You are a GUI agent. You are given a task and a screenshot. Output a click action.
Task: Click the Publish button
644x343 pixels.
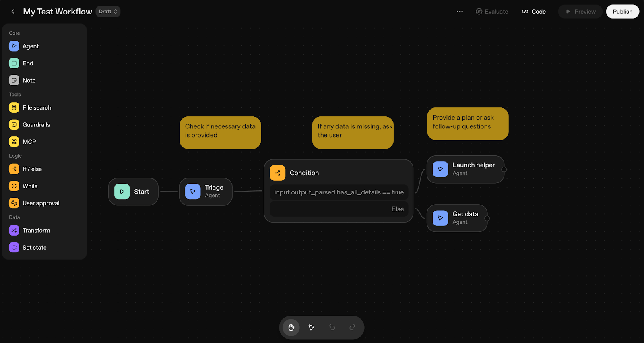coord(622,12)
